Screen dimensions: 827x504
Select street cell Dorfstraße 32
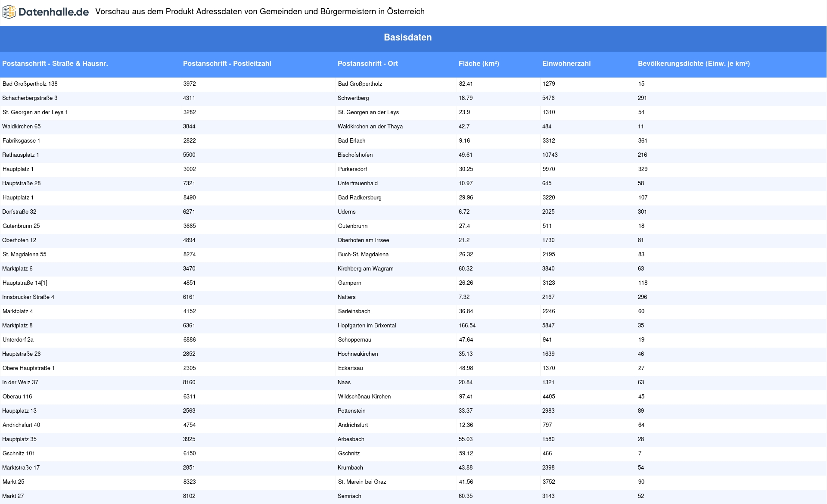19,212
